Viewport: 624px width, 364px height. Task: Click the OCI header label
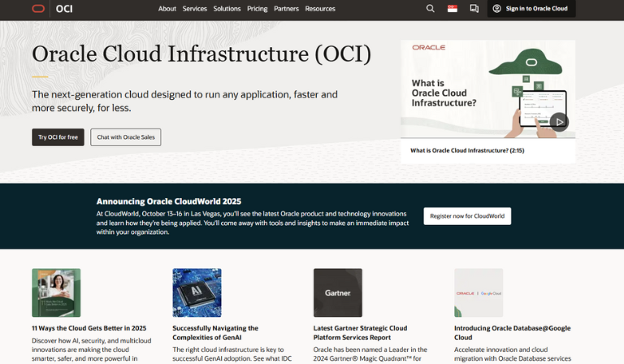[64, 9]
